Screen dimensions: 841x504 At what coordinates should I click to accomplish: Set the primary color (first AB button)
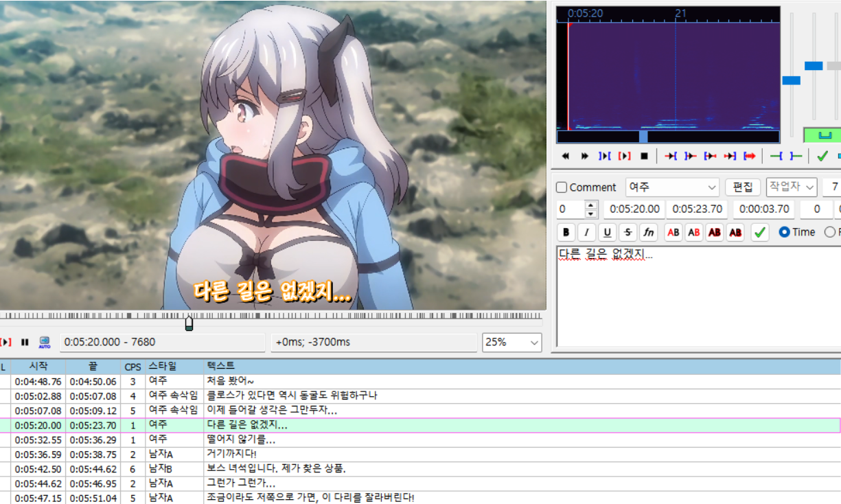(x=673, y=232)
